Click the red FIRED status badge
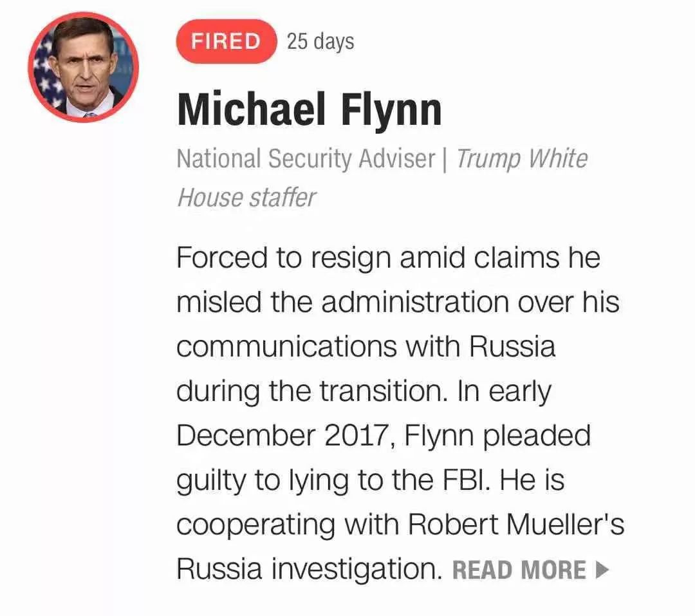This screenshot has height=616, width=695. pos(226,41)
